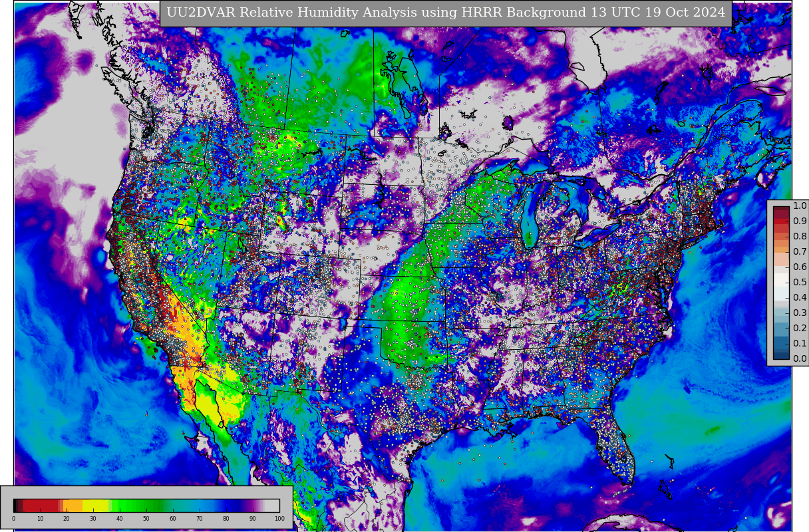The width and height of the screenshot is (809, 532).
Task: Click the peach segment of the vertical colorbar
Action: 781,259
